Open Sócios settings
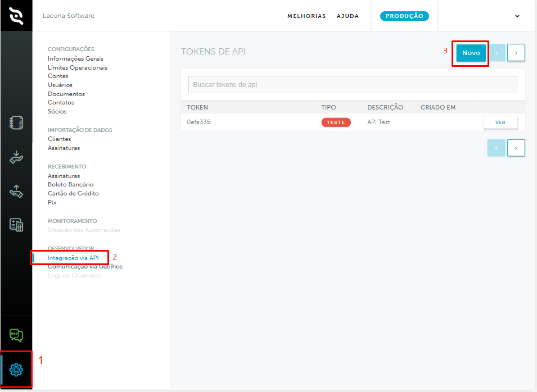This screenshot has width=537, height=392. [57, 111]
